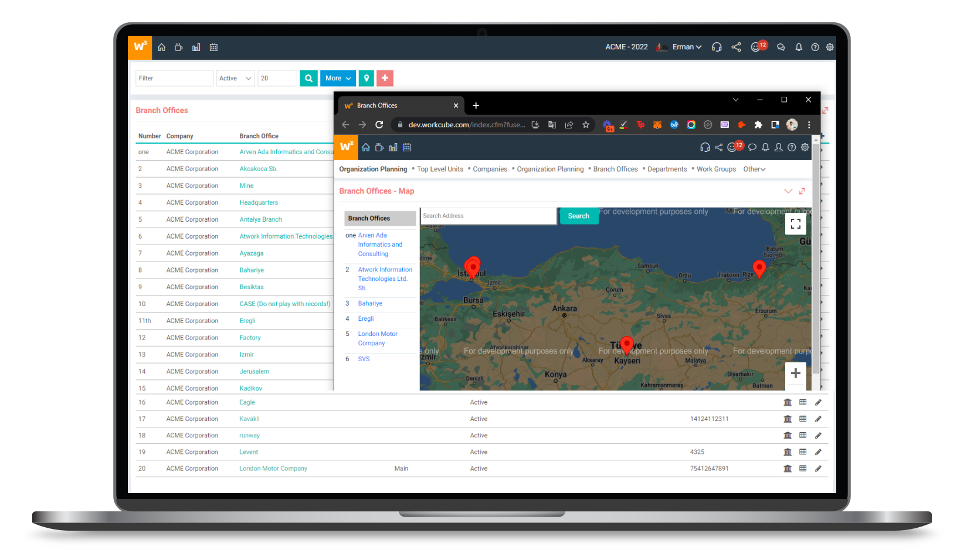Open Chrome three-dot menu
Image resolution: width=967 pixels, height=560 pixels.
[x=809, y=124]
